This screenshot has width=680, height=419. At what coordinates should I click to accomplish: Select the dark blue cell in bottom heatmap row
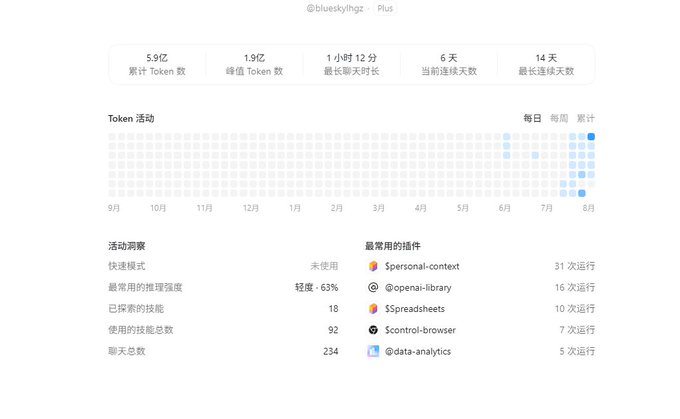click(x=582, y=193)
